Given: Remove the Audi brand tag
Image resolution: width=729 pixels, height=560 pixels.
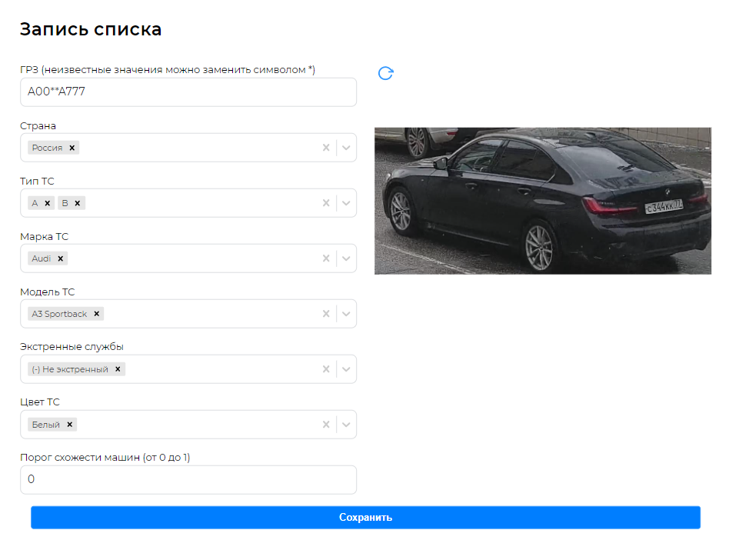Looking at the screenshot, I should click(61, 258).
